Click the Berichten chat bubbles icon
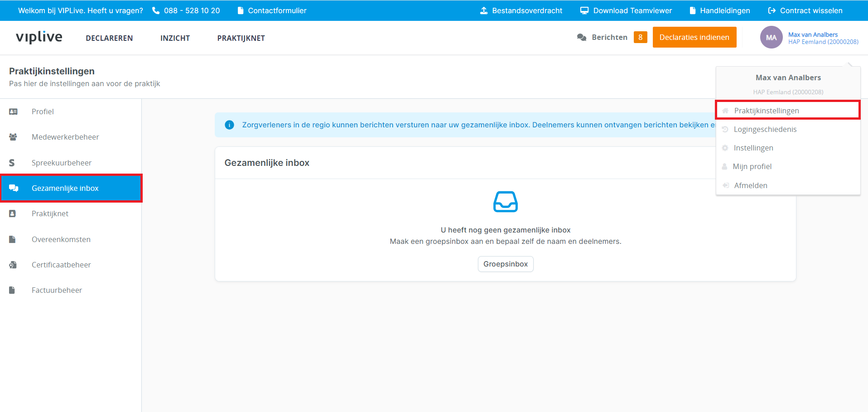This screenshot has height=412, width=868. pyautogui.click(x=582, y=38)
